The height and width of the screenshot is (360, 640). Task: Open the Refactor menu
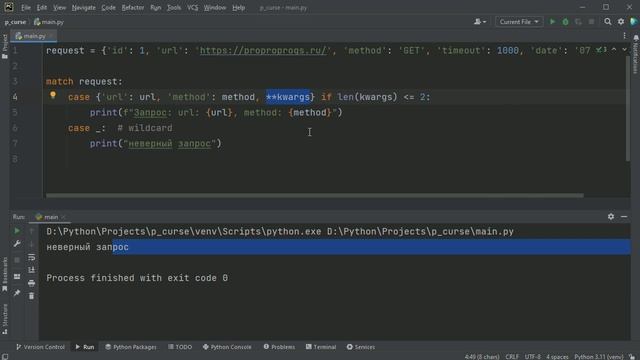(x=133, y=7)
